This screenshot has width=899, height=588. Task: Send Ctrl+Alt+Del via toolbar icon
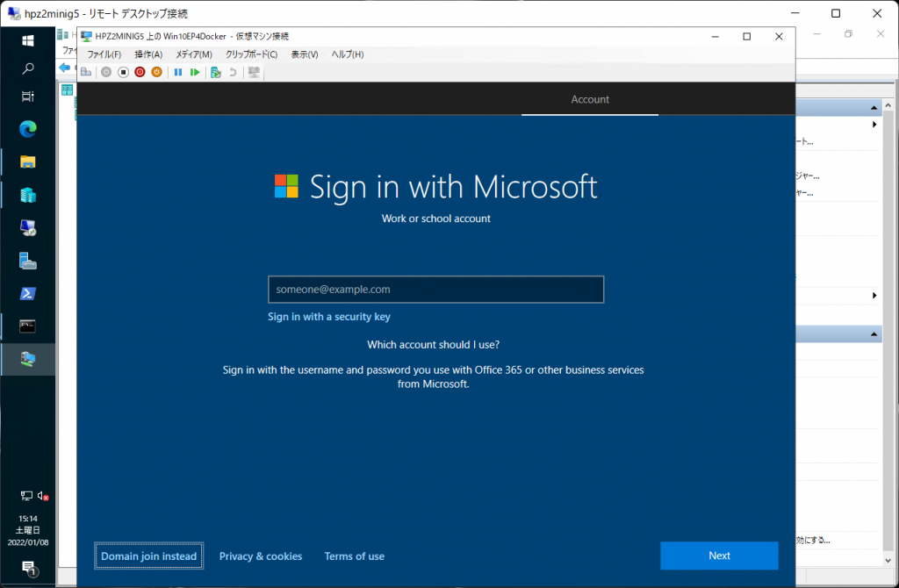tap(86, 72)
